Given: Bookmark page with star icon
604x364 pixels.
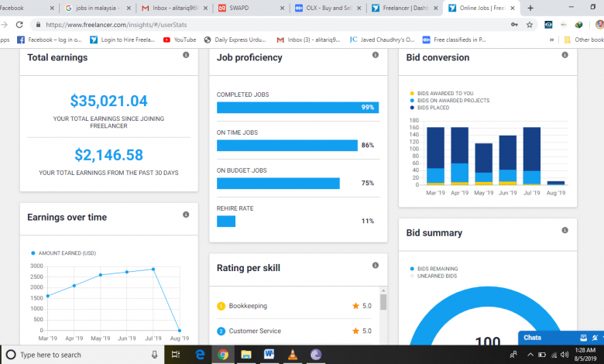Looking at the screenshot, I should click(x=529, y=25).
